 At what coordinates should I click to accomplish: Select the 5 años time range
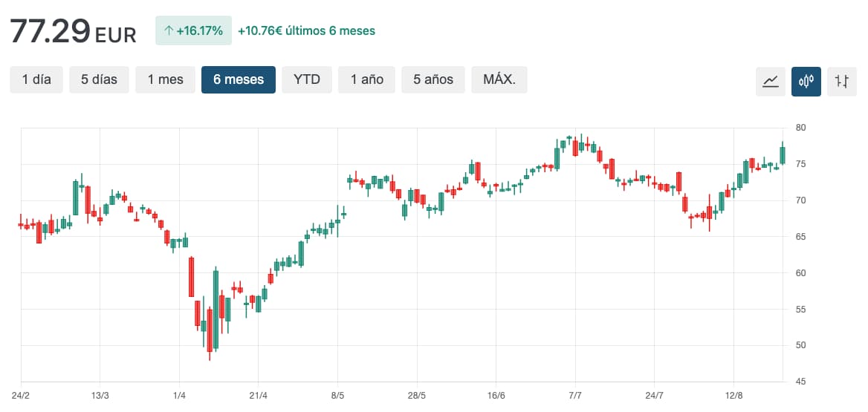coord(433,79)
